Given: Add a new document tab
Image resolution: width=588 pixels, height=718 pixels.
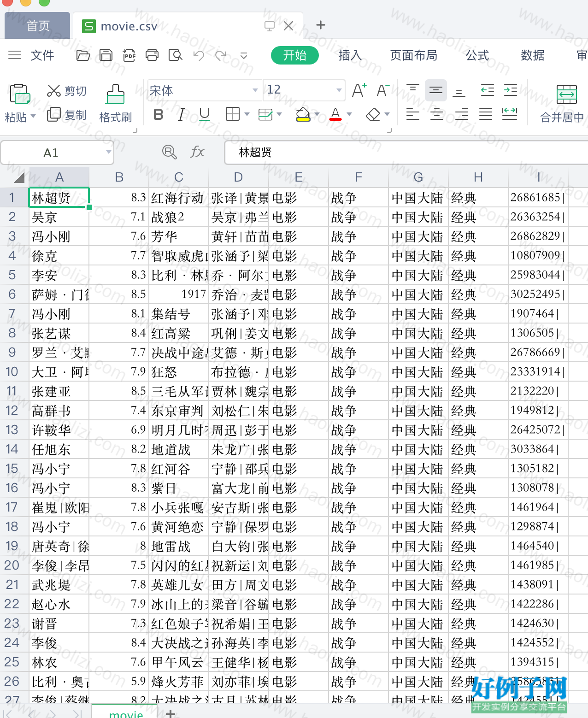Looking at the screenshot, I should click(x=321, y=25).
